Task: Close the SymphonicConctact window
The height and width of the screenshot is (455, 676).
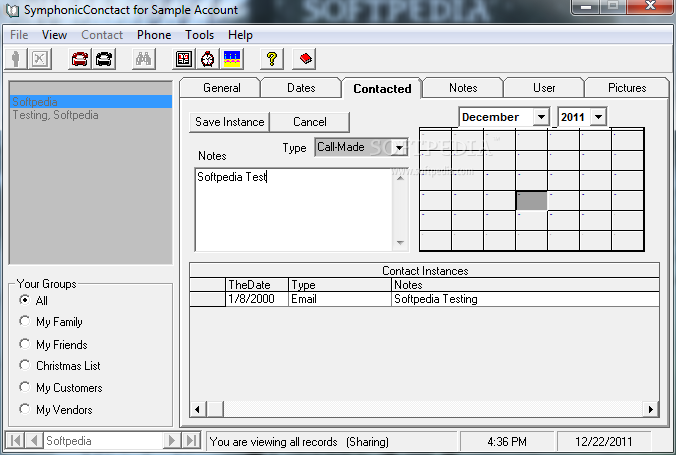Action: (x=651, y=6)
